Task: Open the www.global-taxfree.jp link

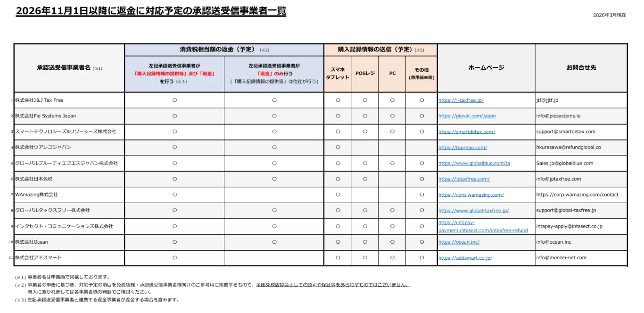Action: (473, 211)
